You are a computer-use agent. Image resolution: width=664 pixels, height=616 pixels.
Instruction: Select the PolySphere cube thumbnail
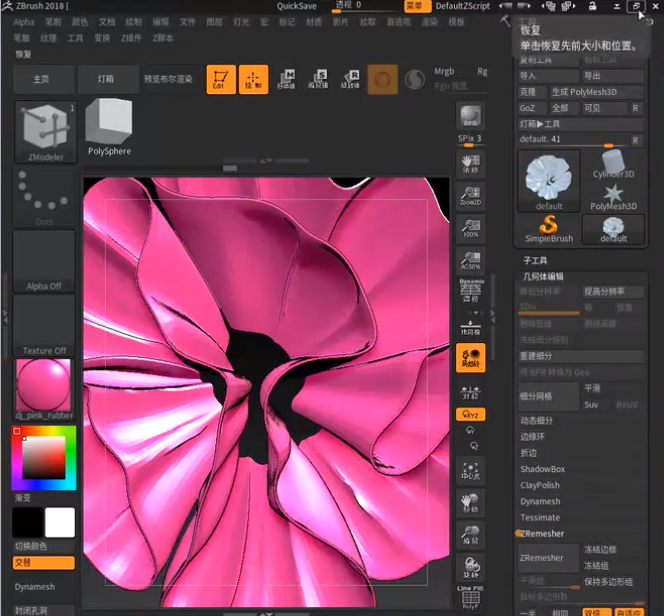click(x=109, y=127)
